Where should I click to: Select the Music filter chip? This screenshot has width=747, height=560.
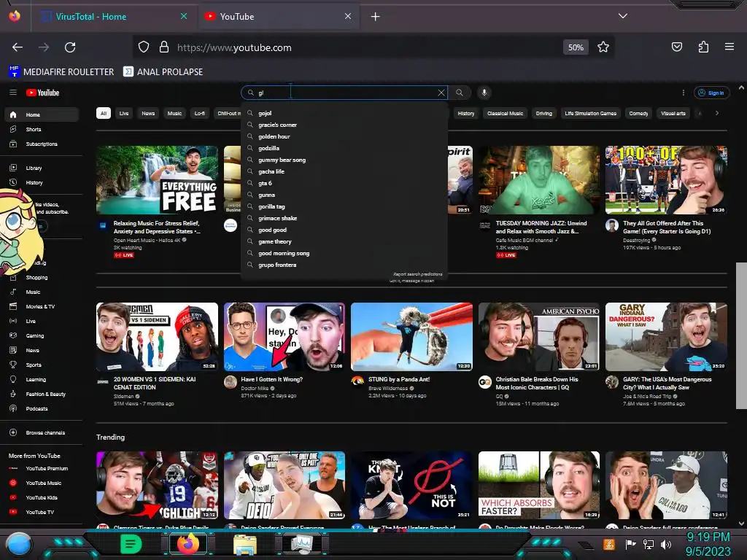(174, 113)
